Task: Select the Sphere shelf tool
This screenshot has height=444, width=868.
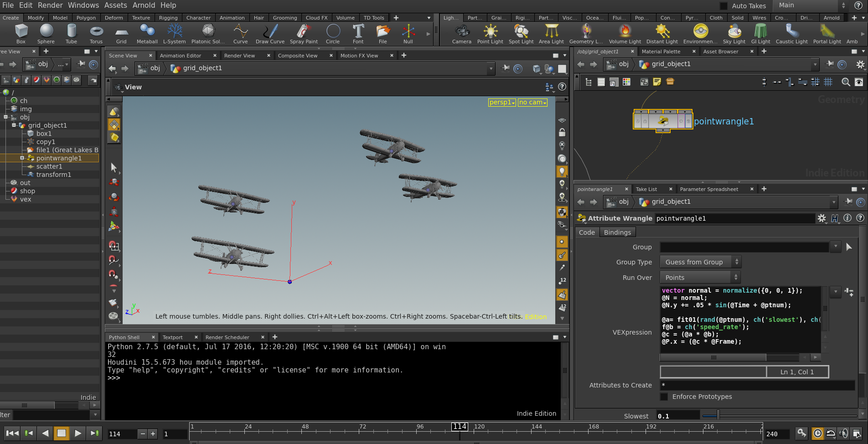Action: pos(46,34)
